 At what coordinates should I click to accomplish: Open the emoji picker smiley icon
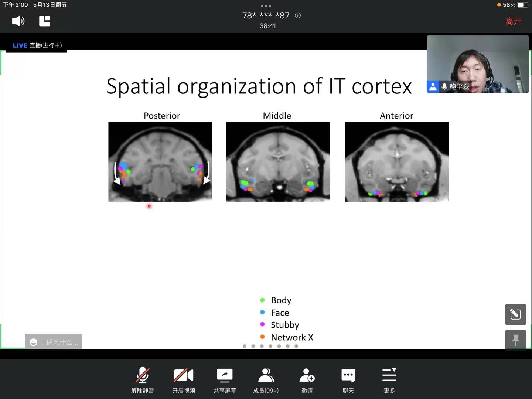point(34,342)
